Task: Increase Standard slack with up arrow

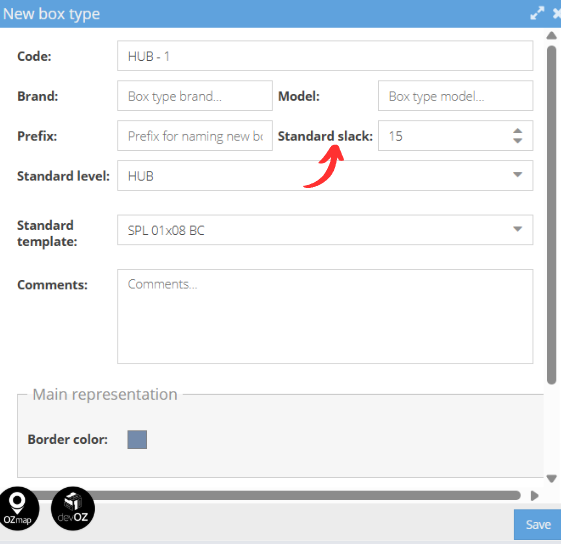Action: tap(517, 131)
